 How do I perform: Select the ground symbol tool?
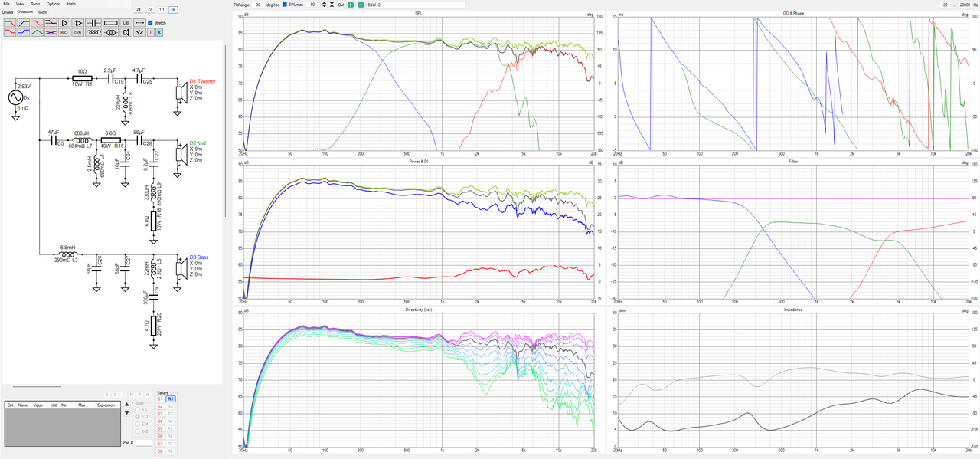(139, 33)
